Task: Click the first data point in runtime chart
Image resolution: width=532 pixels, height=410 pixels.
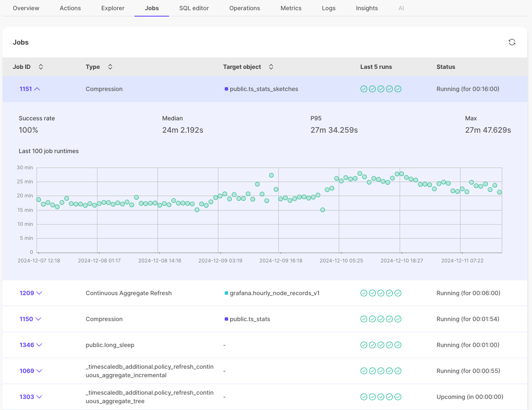Action: (x=39, y=199)
